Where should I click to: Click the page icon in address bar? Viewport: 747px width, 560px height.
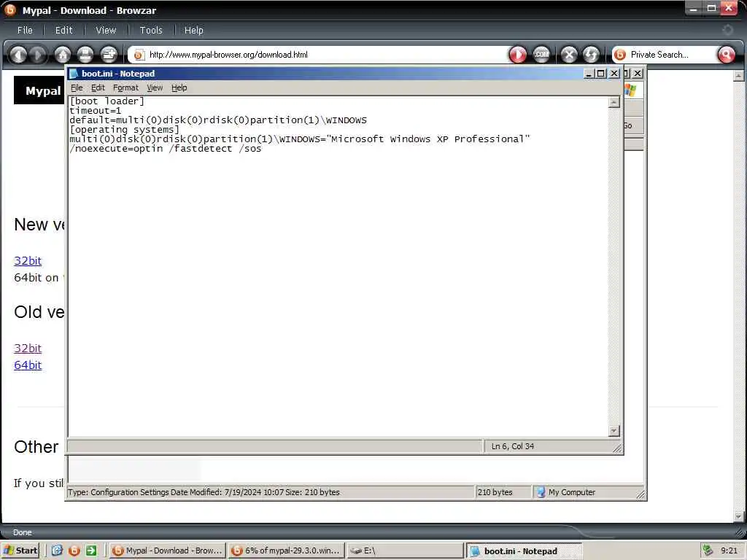[139, 55]
